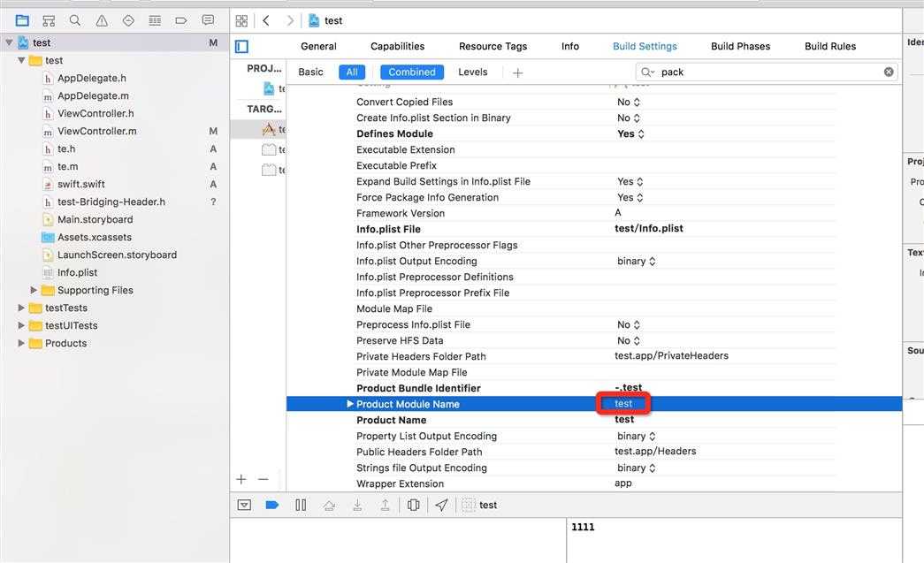924x563 pixels.
Task: Select the Basic settings filter
Action: [310, 72]
